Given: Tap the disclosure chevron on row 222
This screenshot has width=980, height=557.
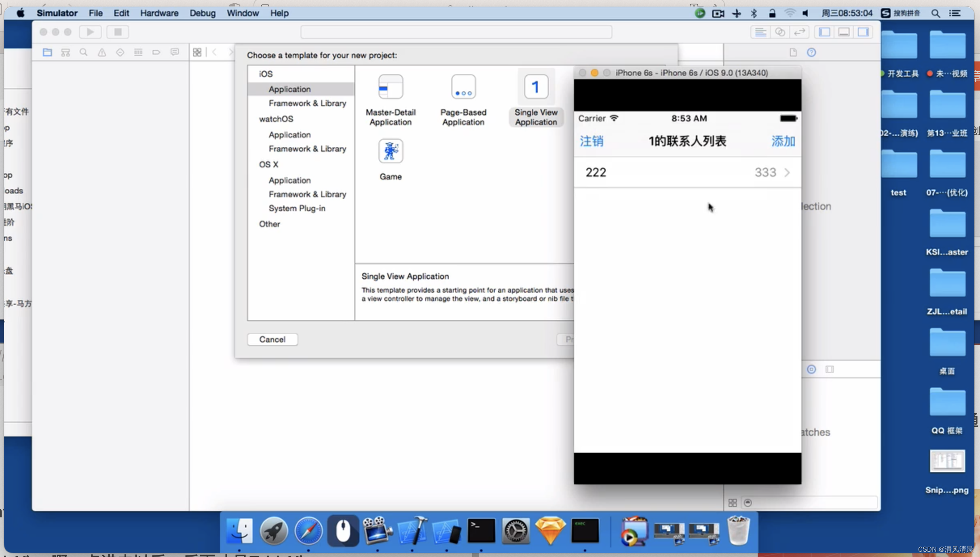Looking at the screenshot, I should pos(787,173).
